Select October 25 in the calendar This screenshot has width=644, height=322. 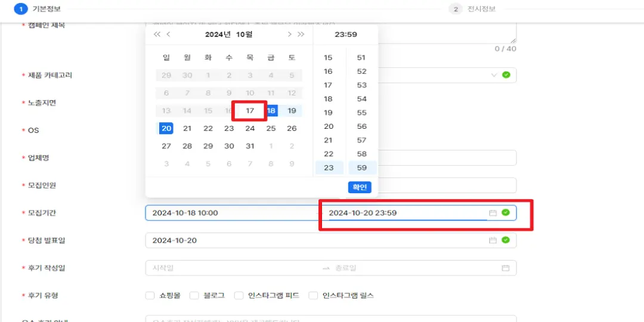tap(271, 128)
